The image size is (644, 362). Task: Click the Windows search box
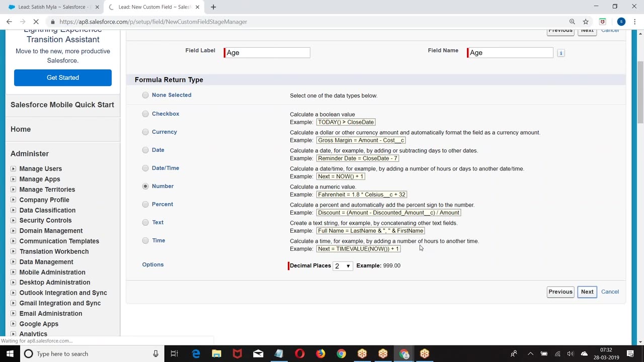point(91,353)
